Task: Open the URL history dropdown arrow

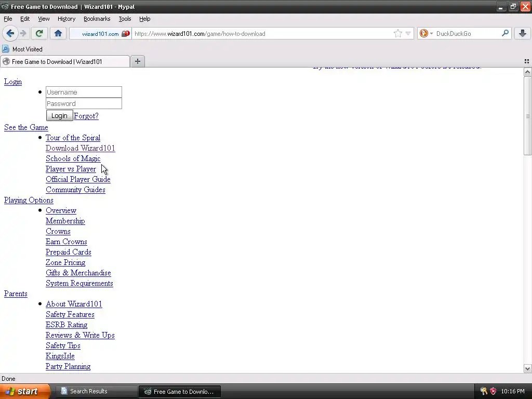Action: click(x=408, y=33)
